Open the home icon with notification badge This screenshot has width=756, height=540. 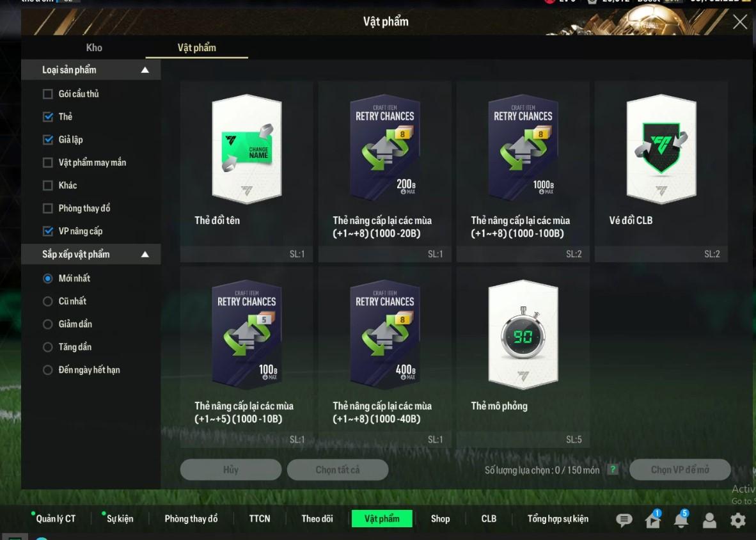click(x=653, y=520)
